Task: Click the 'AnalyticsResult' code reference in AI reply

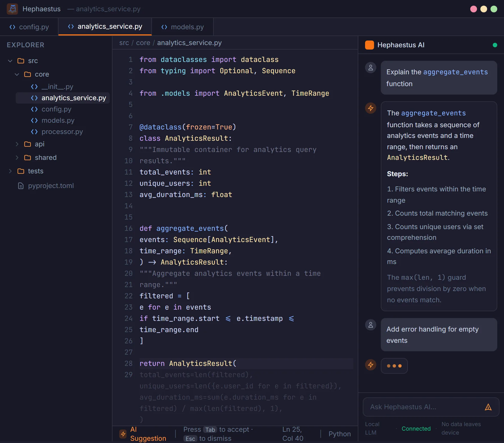Action: pos(417,158)
